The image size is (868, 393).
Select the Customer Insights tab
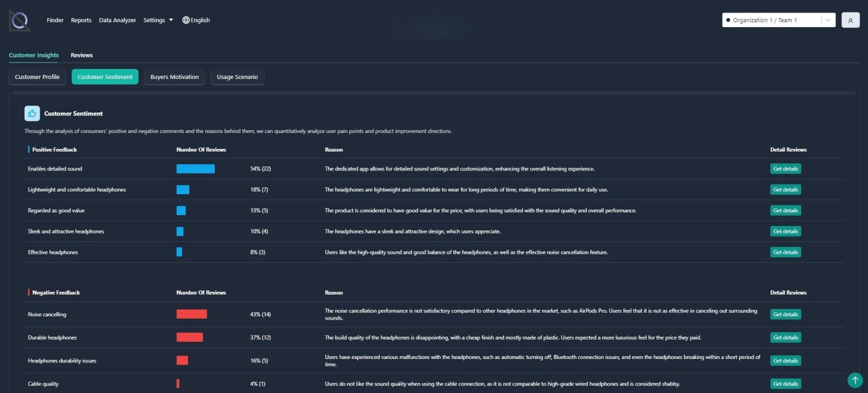pyautogui.click(x=33, y=55)
